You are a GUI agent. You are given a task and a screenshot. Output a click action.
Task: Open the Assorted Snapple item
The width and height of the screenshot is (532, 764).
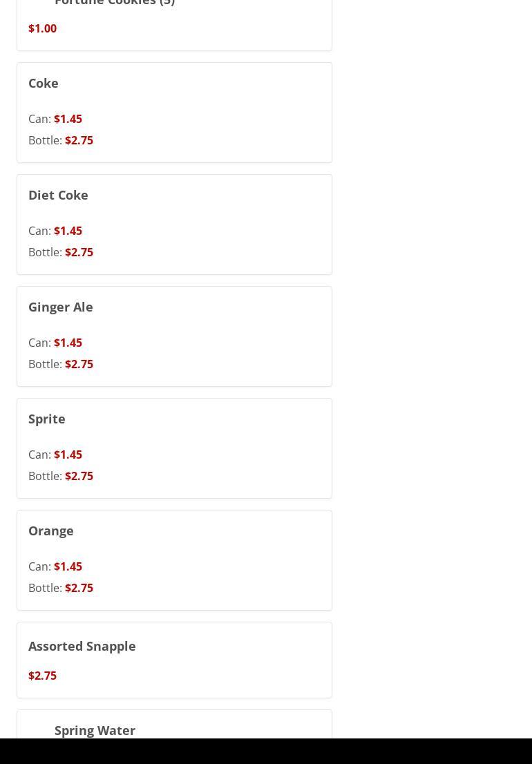click(x=82, y=646)
